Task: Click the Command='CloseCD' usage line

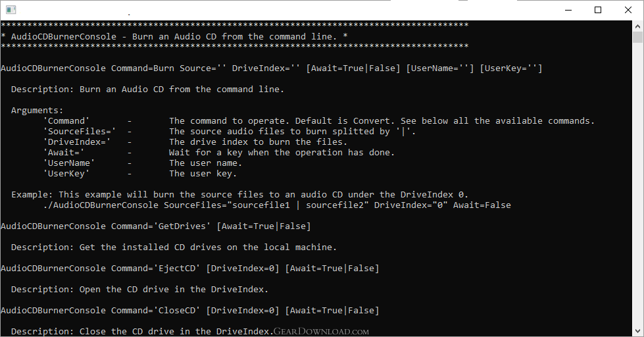Action: [x=189, y=311]
